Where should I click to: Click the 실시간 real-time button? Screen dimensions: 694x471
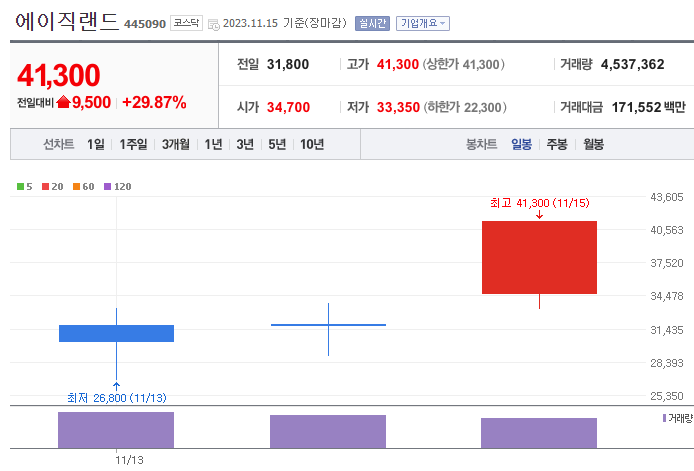coord(372,23)
